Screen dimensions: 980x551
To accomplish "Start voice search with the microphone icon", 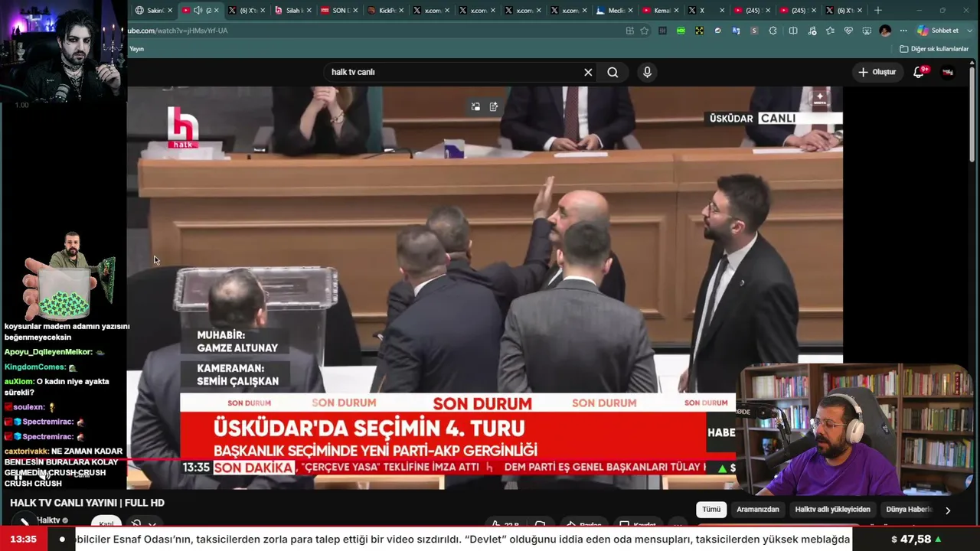I will pyautogui.click(x=647, y=72).
